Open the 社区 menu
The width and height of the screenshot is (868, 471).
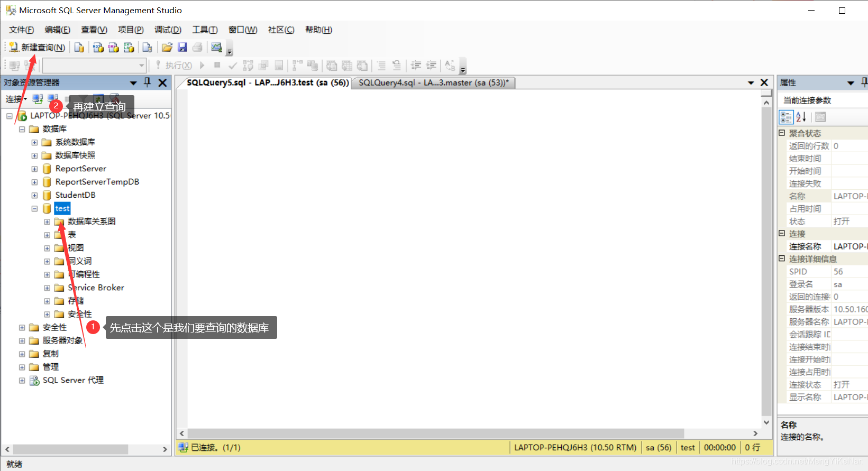click(281, 30)
